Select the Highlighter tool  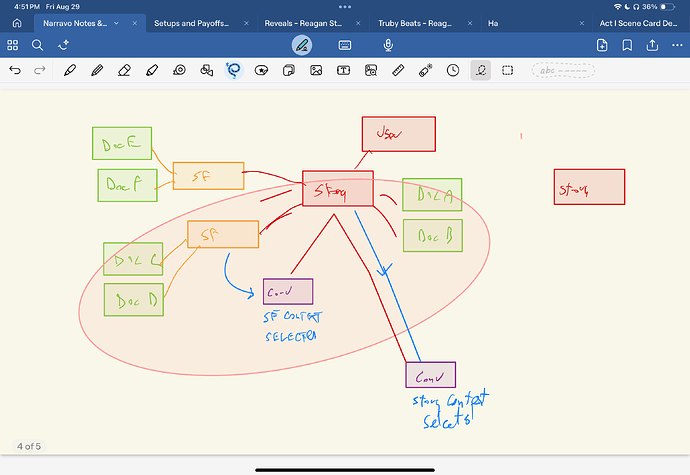coord(151,71)
